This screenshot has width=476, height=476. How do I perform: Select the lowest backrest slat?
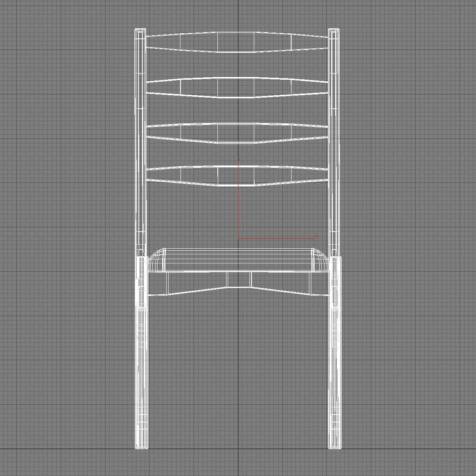pyautogui.click(x=238, y=176)
